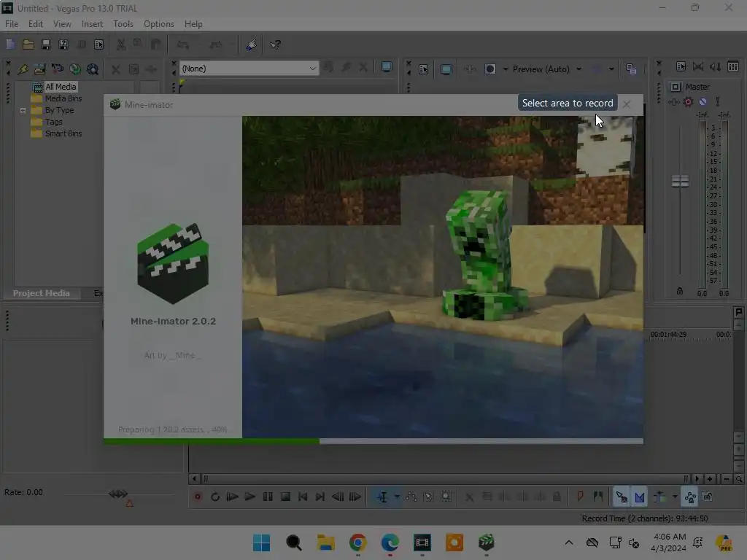Screen dimensions: 747x560
Task: Click the Insert Region icon in timeline toolbar
Action: click(x=598, y=497)
